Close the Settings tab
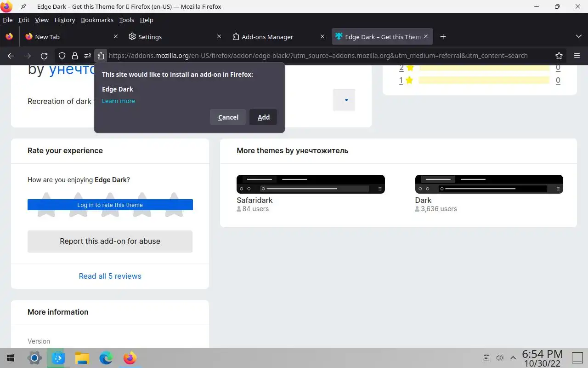The width and height of the screenshot is (588, 368). (219, 37)
